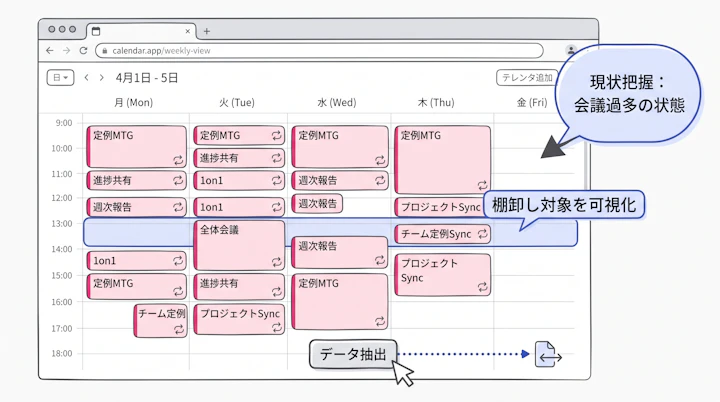Image resolution: width=720 pixels, height=402 pixels.
Task: Click repeat icon on Monday's チーム定例
Action: (x=179, y=329)
